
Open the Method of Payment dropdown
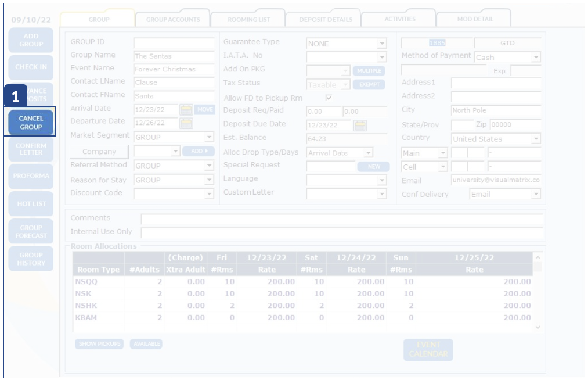pyautogui.click(x=536, y=58)
